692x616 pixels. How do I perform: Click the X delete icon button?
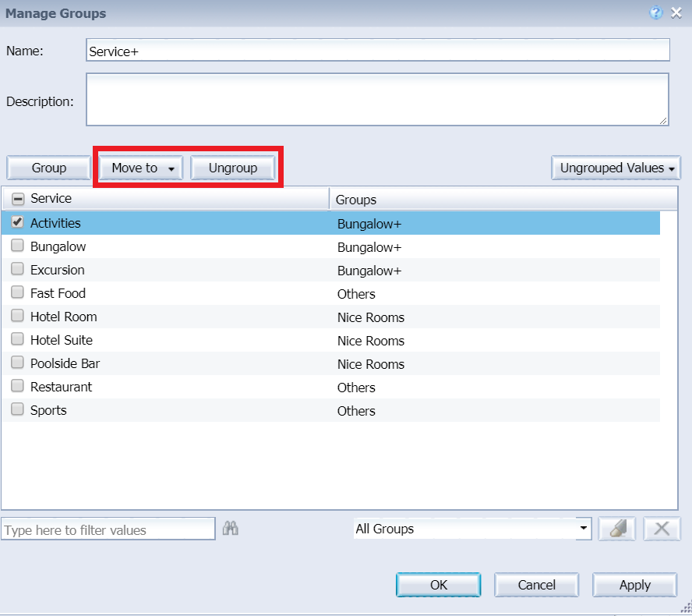tap(662, 529)
